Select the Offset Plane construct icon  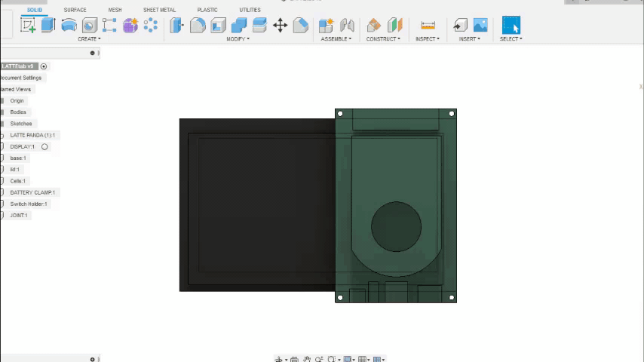coord(374,26)
